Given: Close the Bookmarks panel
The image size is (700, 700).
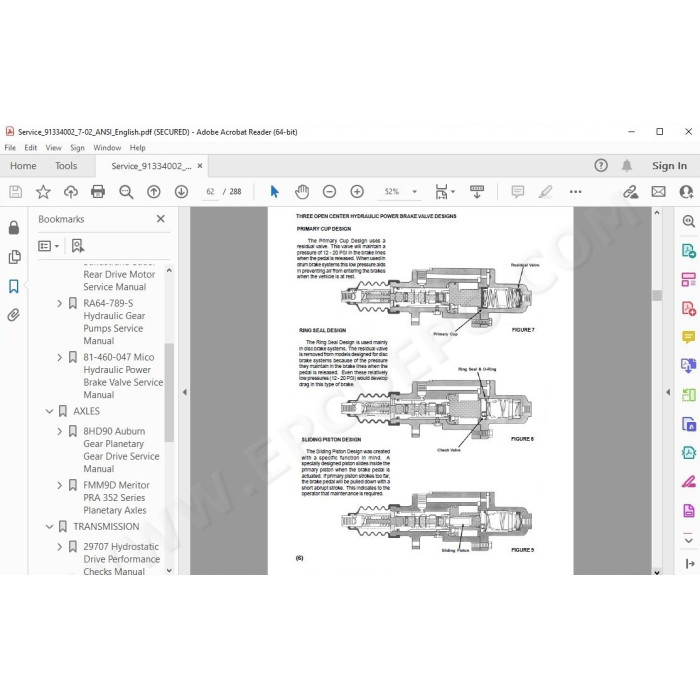Looking at the screenshot, I should 161,219.
